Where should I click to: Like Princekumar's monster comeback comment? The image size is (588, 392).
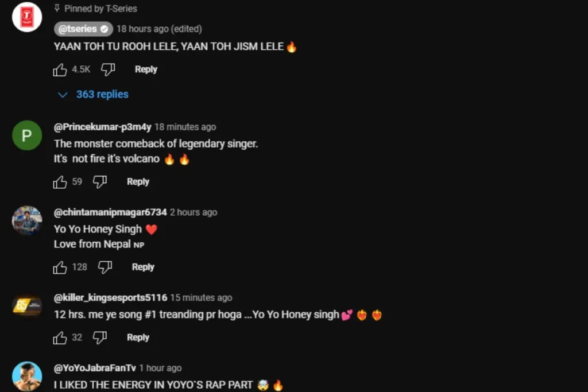60,182
